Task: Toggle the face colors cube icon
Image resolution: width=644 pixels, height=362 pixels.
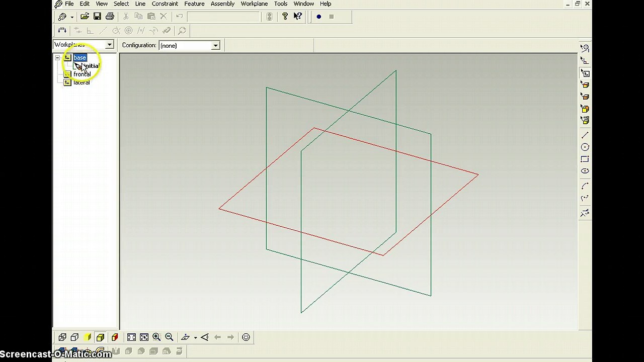Action: coord(115,337)
